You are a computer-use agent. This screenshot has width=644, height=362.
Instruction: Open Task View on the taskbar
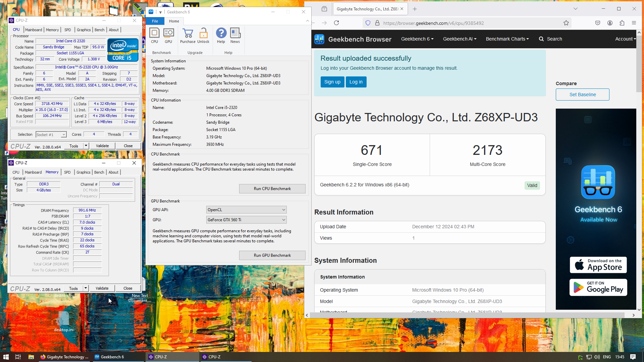[18, 357]
